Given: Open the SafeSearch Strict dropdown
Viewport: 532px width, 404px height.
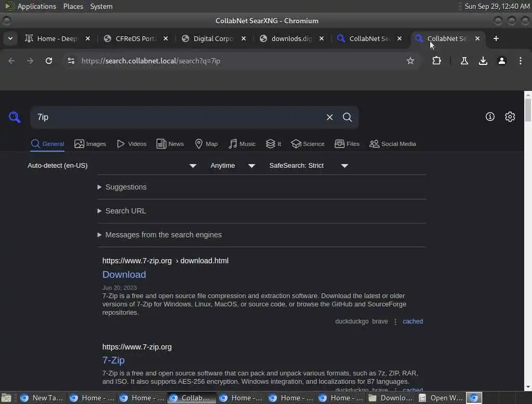Looking at the screenshot, I should tap(309, 166).
